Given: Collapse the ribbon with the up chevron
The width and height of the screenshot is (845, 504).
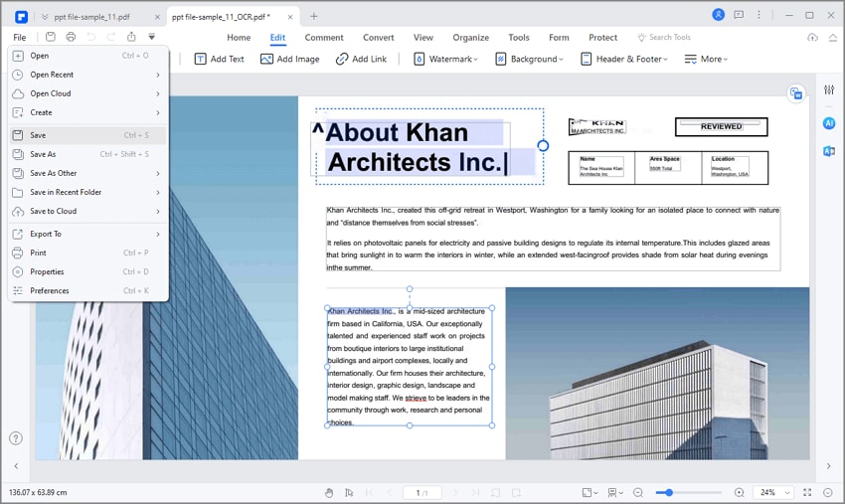Looking at the screenshot, I should tap(833, 37).
